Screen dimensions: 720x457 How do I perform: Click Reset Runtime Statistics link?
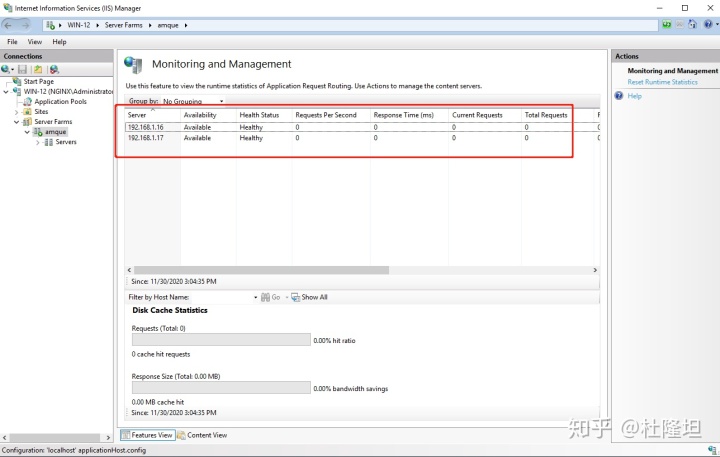coord(662,82)
